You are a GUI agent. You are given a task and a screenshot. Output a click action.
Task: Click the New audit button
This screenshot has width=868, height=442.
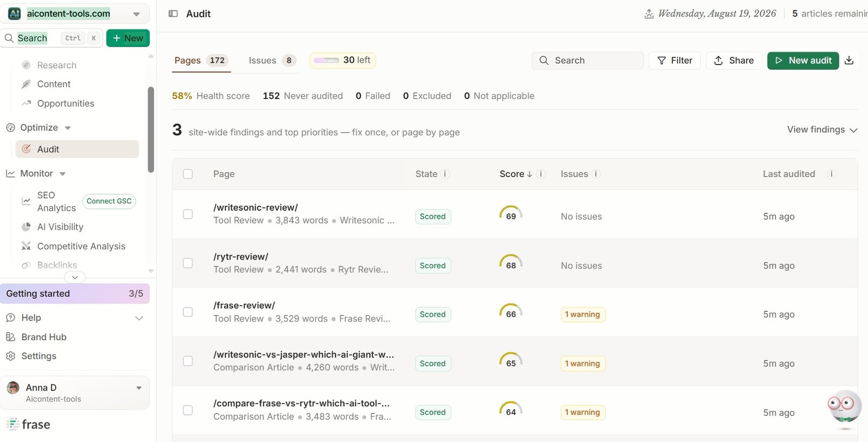pyautogui.click(x=803, y=60)
